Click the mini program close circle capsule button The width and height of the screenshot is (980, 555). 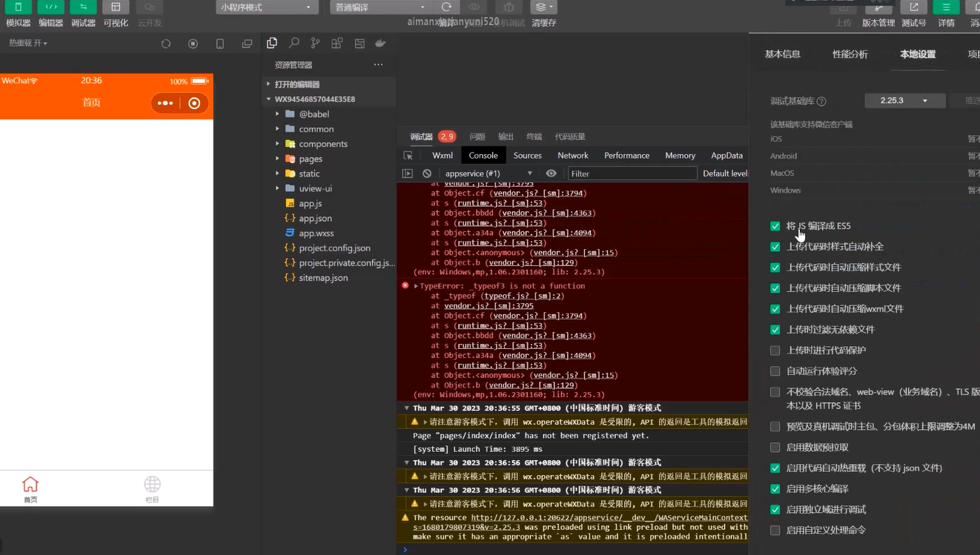tap(194, 103)
